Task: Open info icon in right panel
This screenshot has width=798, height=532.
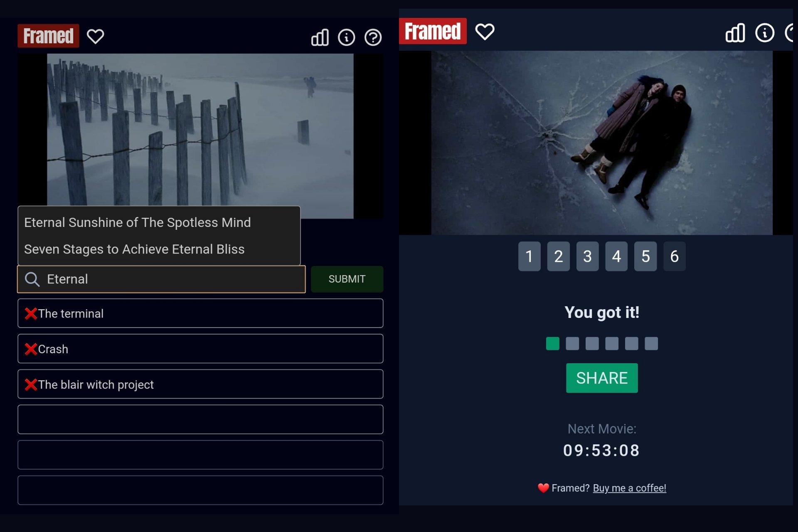Action: (765, 33)
